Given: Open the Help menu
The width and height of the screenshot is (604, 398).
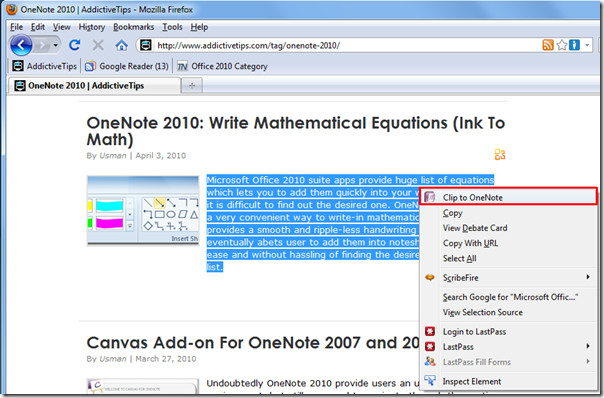Looking at the screenshot, I should [x=199, y=27].
